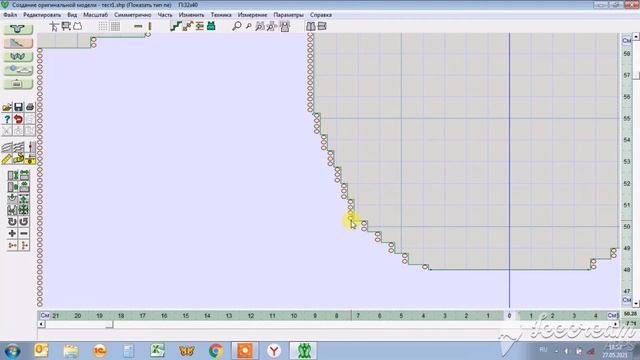Click the save floppy disk icon
Image resolution: width=640 pixels, height=360 pixels.
[x=18, y=107]
